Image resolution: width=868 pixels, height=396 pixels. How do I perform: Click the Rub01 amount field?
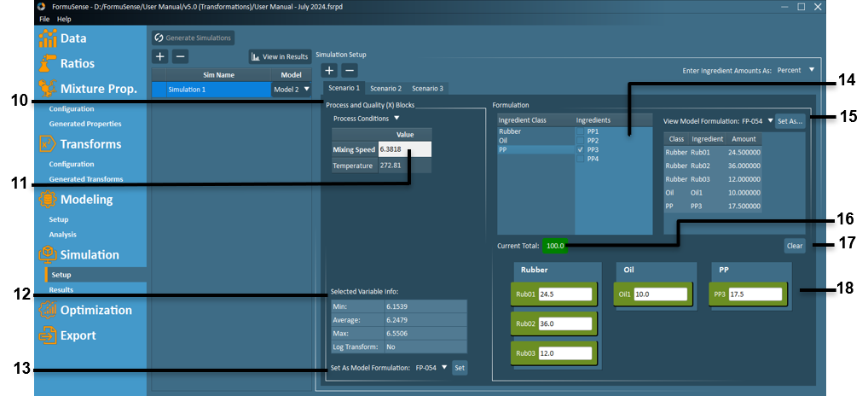565,294
